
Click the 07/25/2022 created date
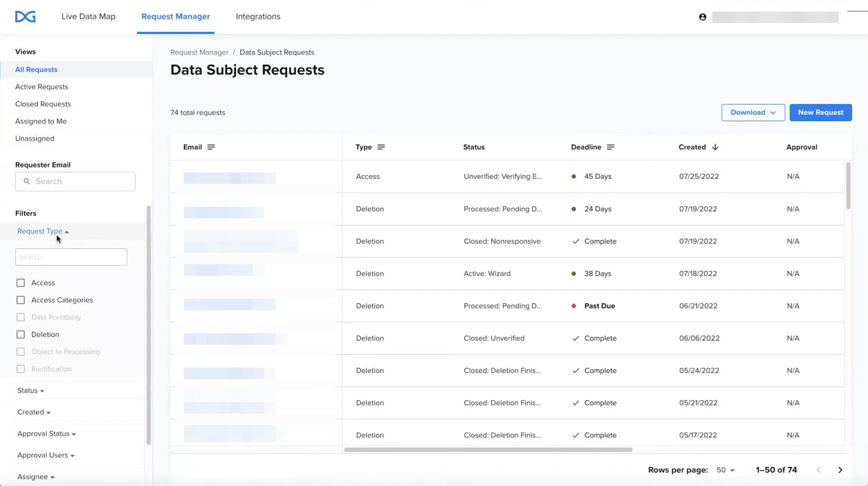[699, 176]
